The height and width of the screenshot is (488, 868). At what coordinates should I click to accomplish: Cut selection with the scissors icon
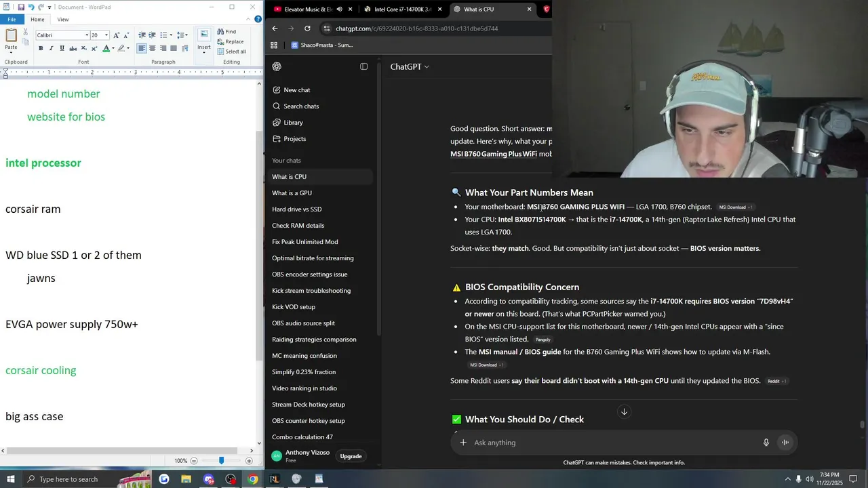[x=26, y=31]
